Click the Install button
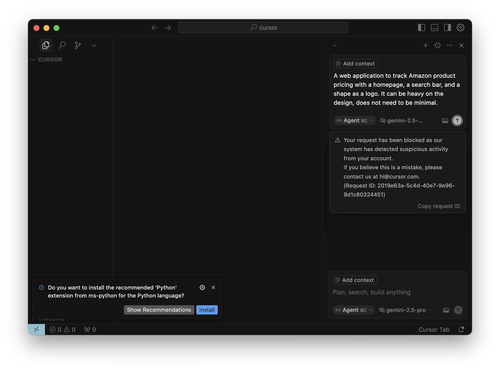This screenshot has height=372, width=500. click(x=207, y=310)
